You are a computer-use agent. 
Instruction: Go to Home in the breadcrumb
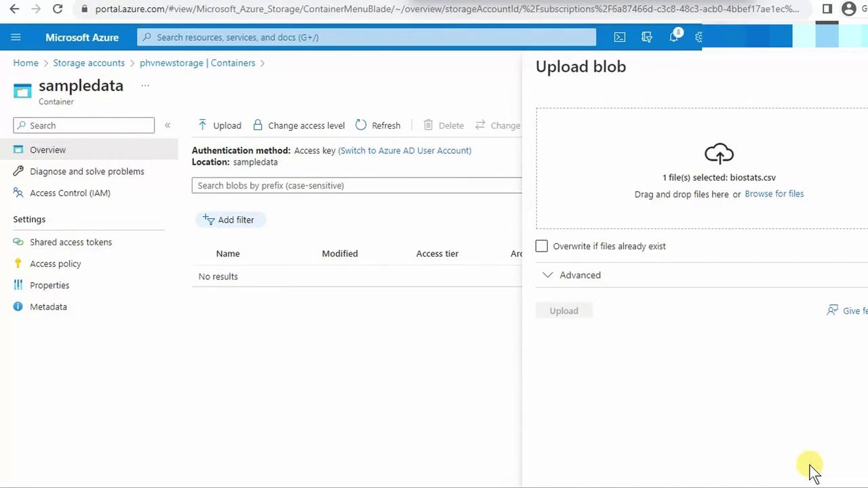[x=26, y=63]
